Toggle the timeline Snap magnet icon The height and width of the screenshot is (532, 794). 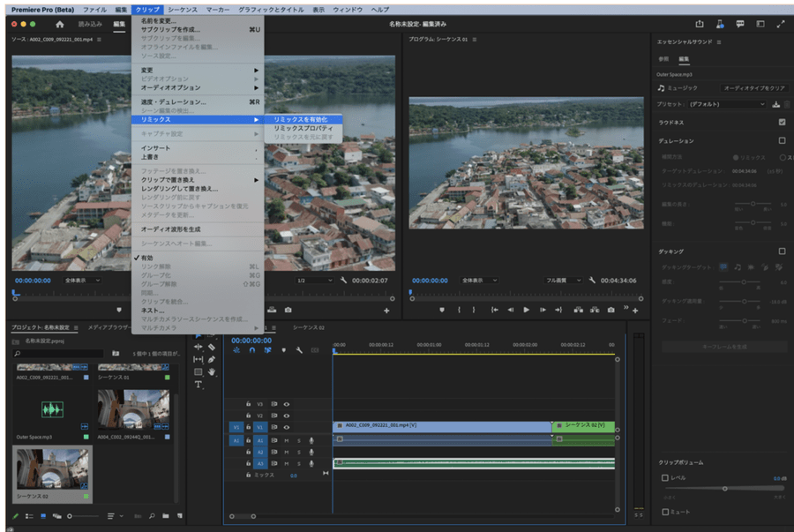click(x=251, y=350)
